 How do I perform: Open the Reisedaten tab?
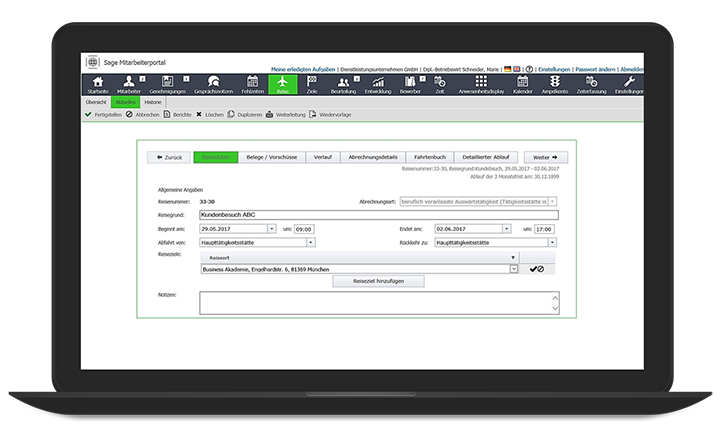(216, 157)
